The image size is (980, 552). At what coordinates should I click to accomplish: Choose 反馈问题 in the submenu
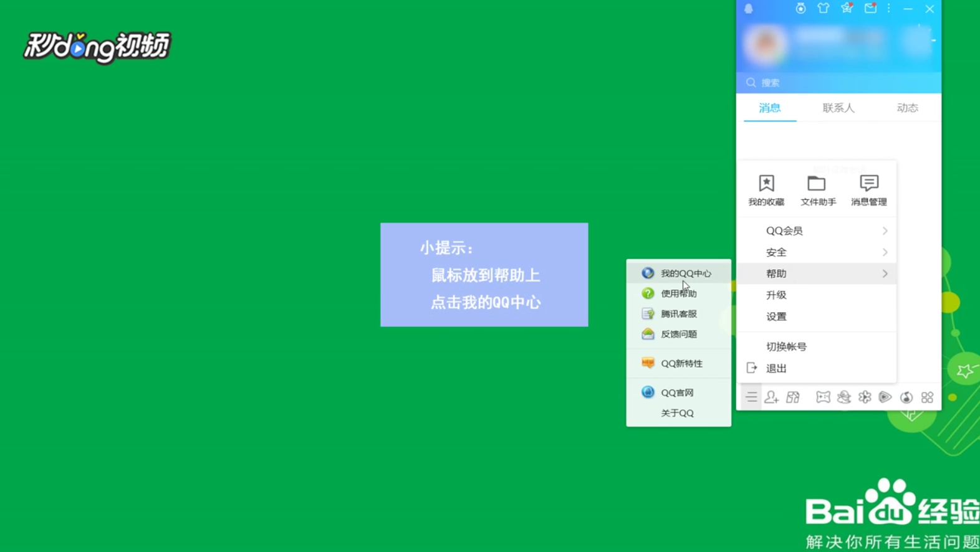tap(678, 334)
